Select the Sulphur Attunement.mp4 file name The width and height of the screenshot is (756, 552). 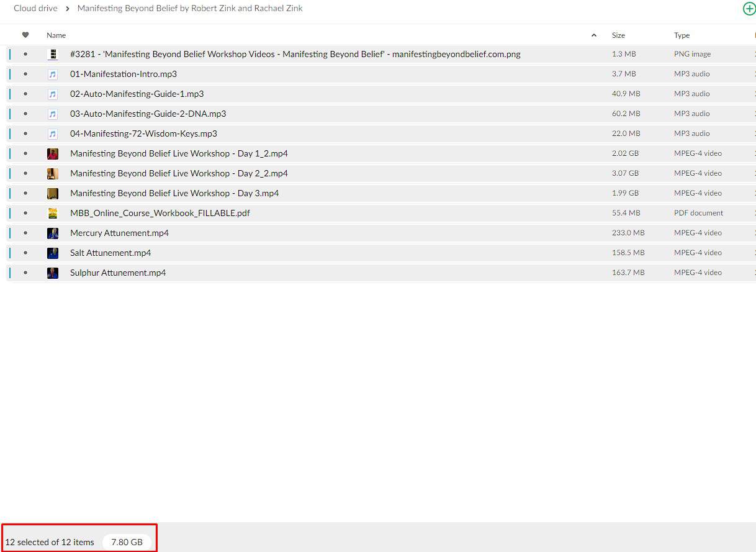tap(118, 273)
